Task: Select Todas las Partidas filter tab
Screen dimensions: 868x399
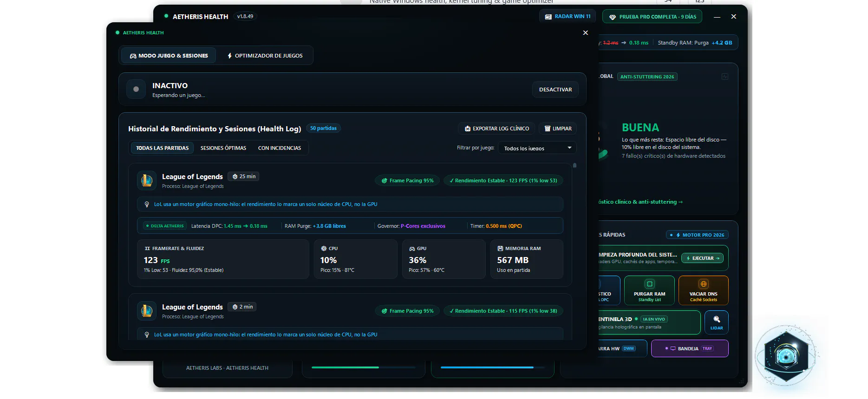Action: tap(162, 148)
